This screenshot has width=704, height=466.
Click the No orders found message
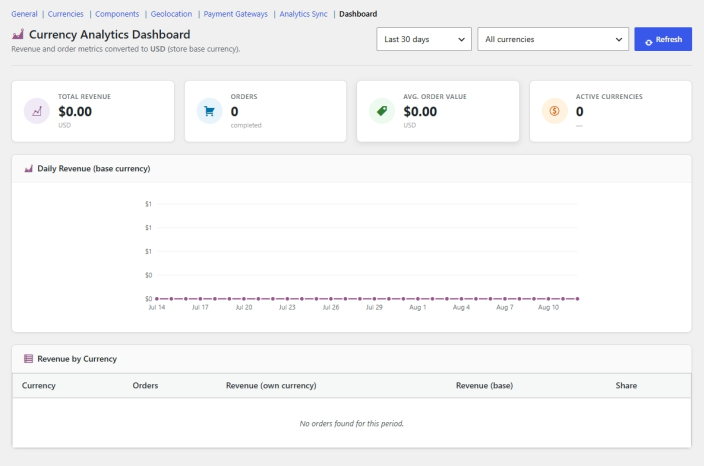[x=352, y=423]
